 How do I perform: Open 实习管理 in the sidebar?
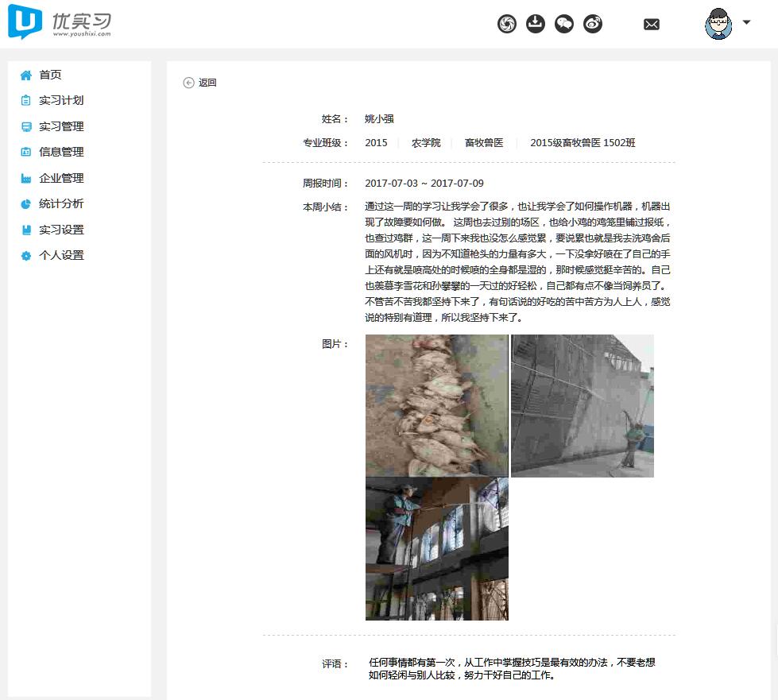pos(61,126)
